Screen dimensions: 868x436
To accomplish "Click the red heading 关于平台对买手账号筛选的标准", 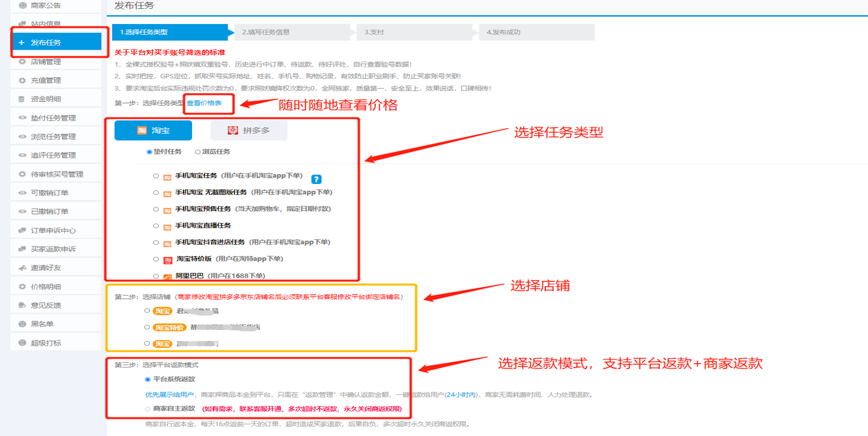I will 170,53.
